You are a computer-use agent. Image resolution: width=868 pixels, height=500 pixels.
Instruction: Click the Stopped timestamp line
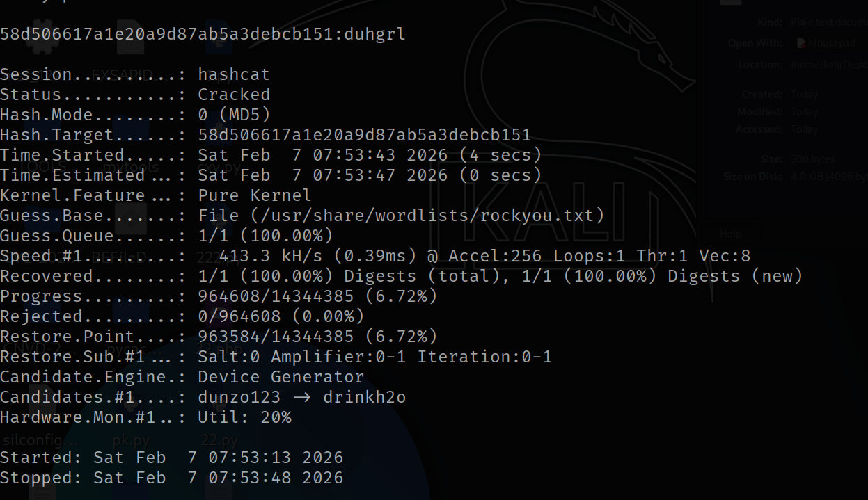(x=171, y=478)
